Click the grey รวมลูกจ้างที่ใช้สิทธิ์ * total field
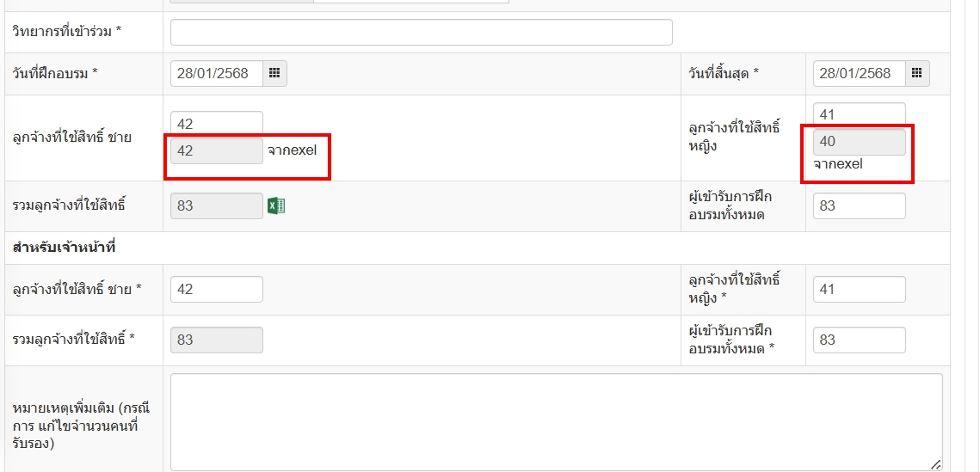Viewport: 980px width, 472px height. 217,340
